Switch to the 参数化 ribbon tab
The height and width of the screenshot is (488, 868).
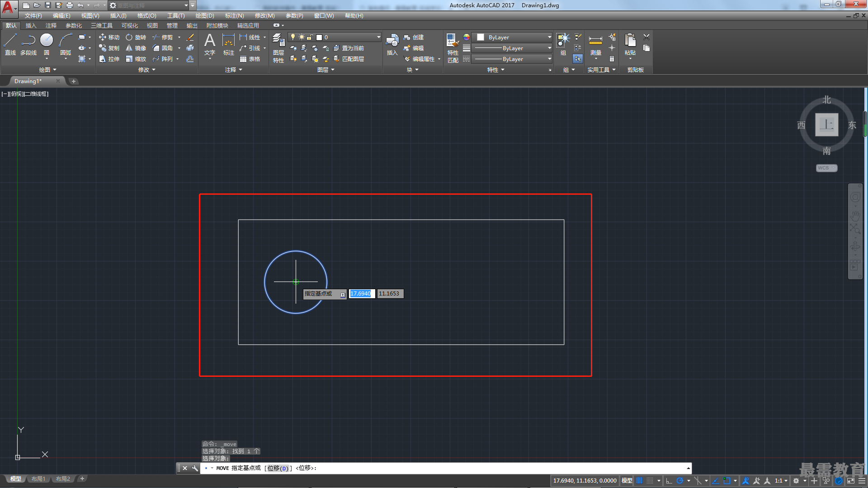[x=74, y=25]
